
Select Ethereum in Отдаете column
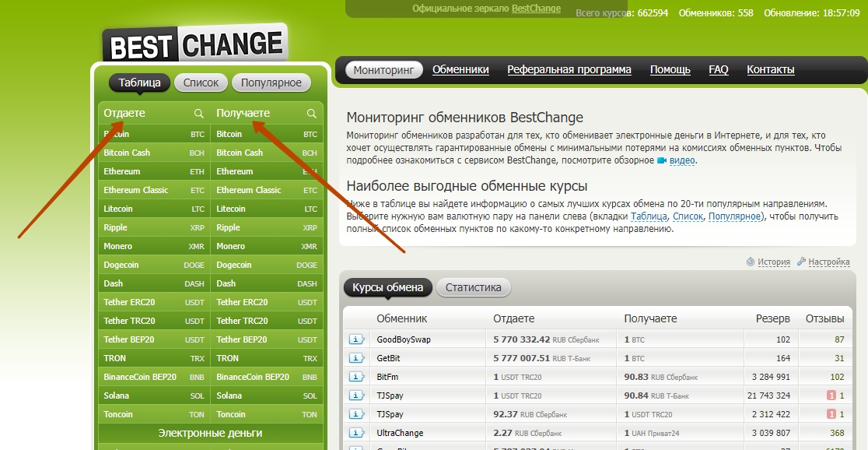(154, 172)
